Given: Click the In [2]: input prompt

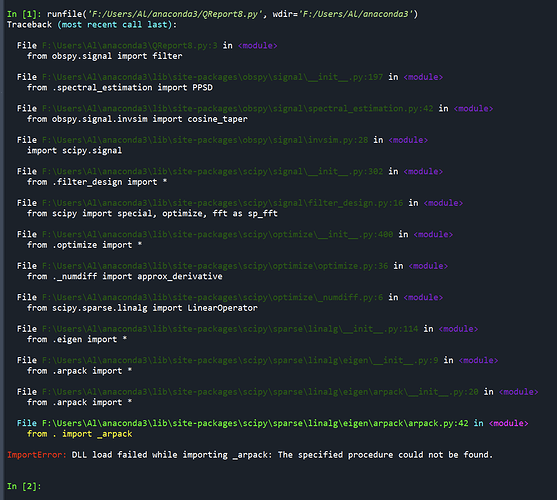Looking at the screenshot, I should (24, 486).
